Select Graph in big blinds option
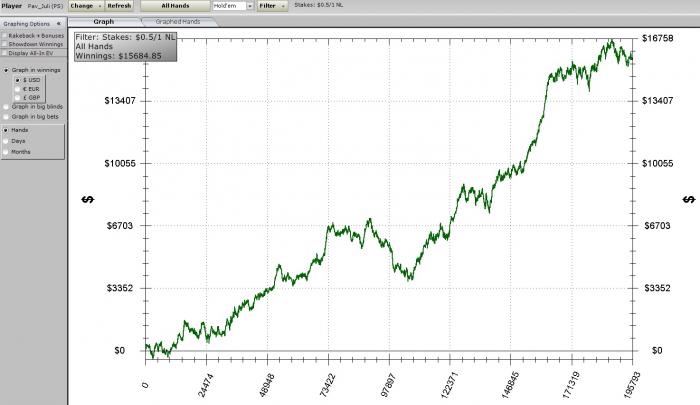 pyautogui.click(x=6, y=107)
